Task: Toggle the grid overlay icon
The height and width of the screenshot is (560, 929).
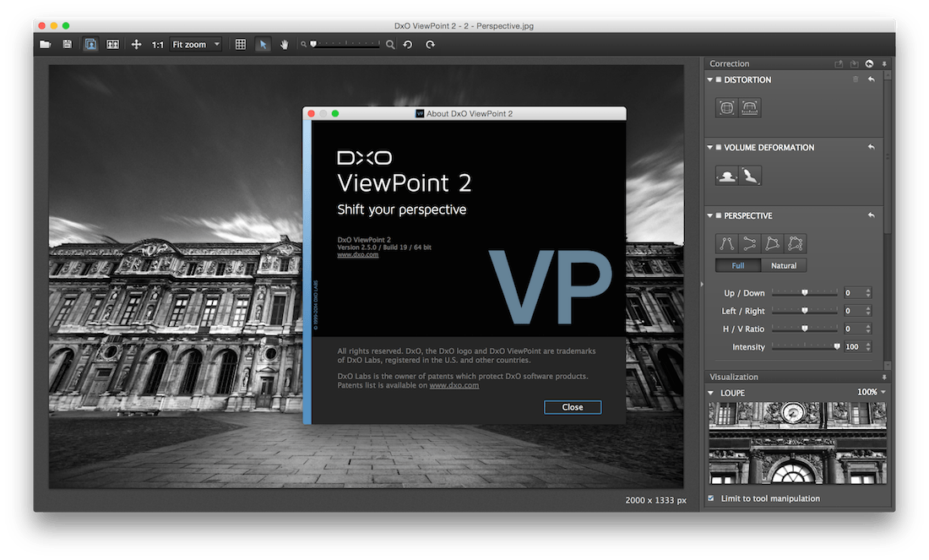Action: (241, 45)
